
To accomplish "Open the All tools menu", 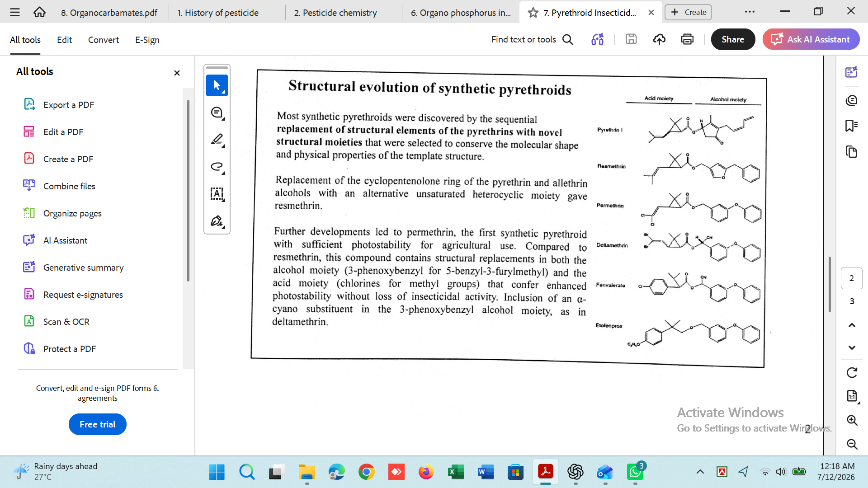I will click(x=25, y=40).
